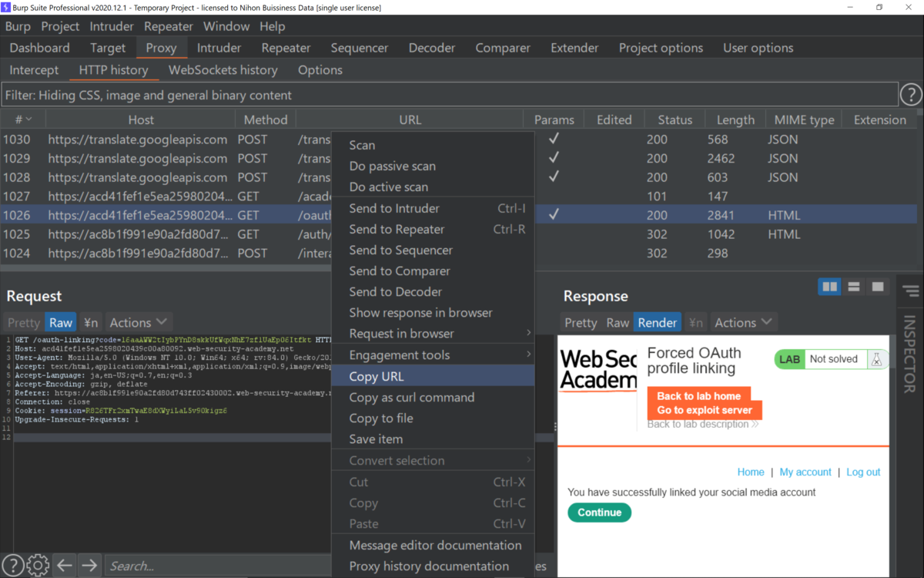
Task: Open the filter help question mark icon
Action: 911,95
